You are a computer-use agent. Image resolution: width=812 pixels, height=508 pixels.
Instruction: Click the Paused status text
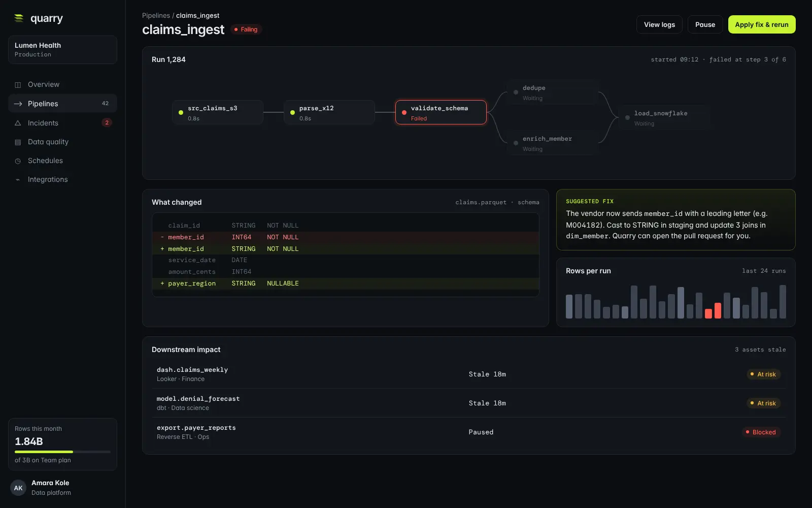[481, 432]
